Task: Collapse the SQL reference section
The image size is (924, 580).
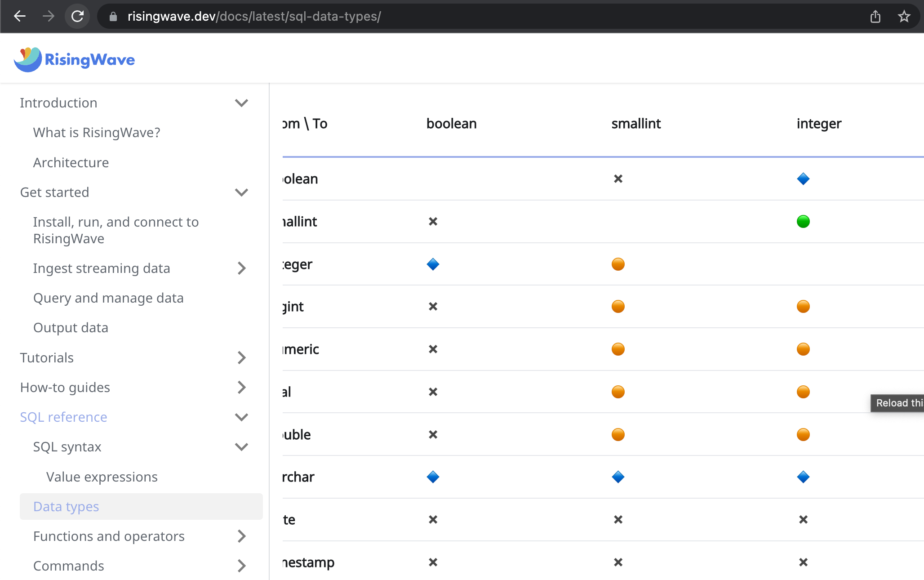Action: pos(241,417)
